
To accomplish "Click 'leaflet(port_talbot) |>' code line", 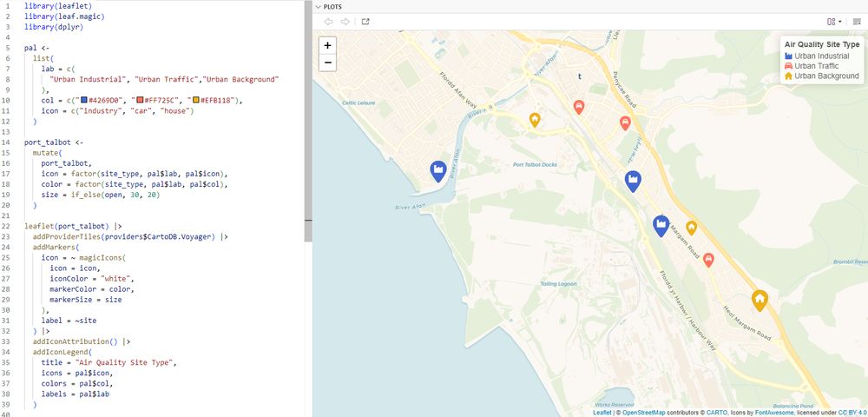I will (73, 226).
